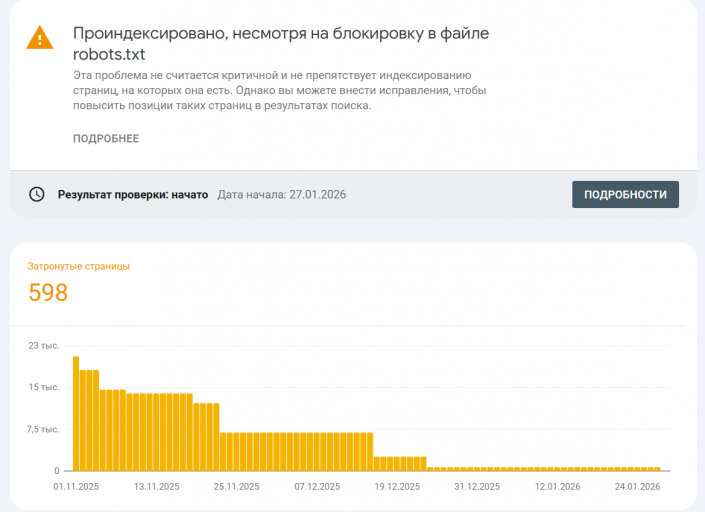The height and width of the screenshot is (512, 705).
Task: Click the last bar in the chart
Action: [x=657, y=469]
